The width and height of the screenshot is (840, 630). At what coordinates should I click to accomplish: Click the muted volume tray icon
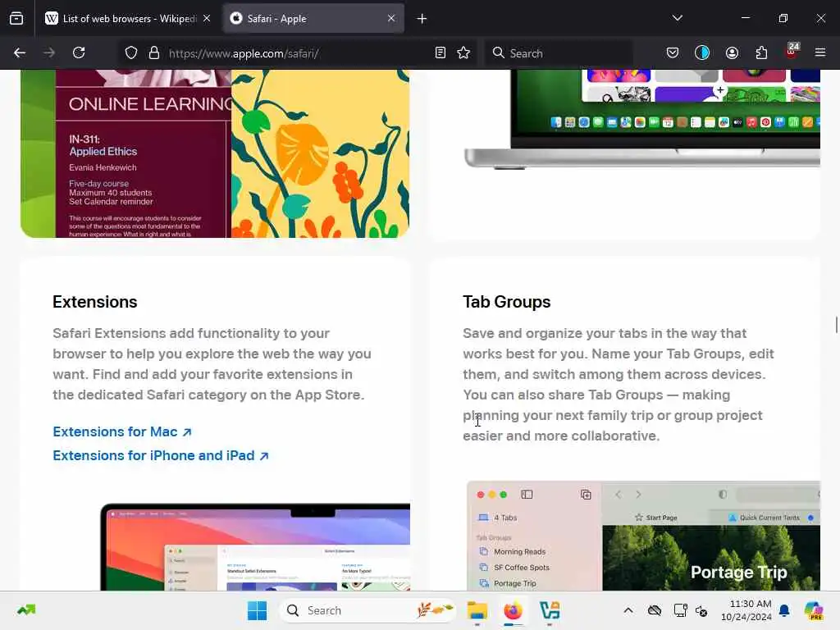coord(701,610)
